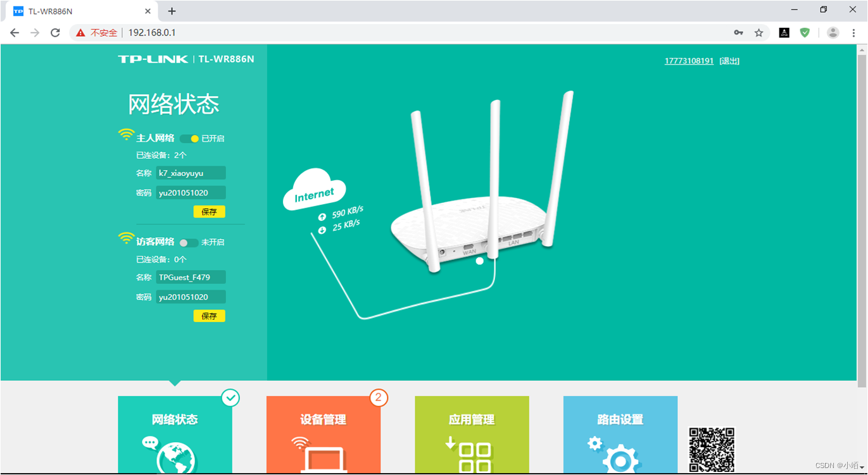Screen dimensions: 868x475
Task: Click the globe icon in 网络状态 tile
Action: (176, 459)
